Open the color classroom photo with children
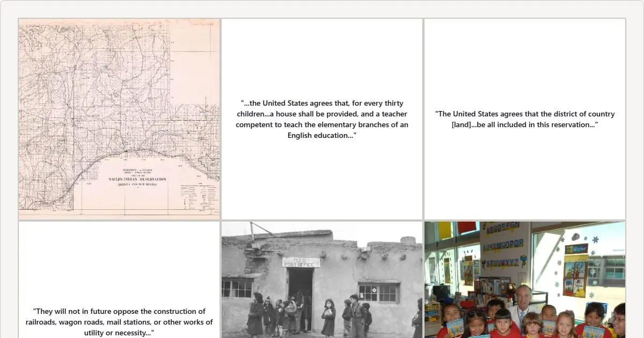This screenshot has width=644, height=338. (x=524, y=279)
